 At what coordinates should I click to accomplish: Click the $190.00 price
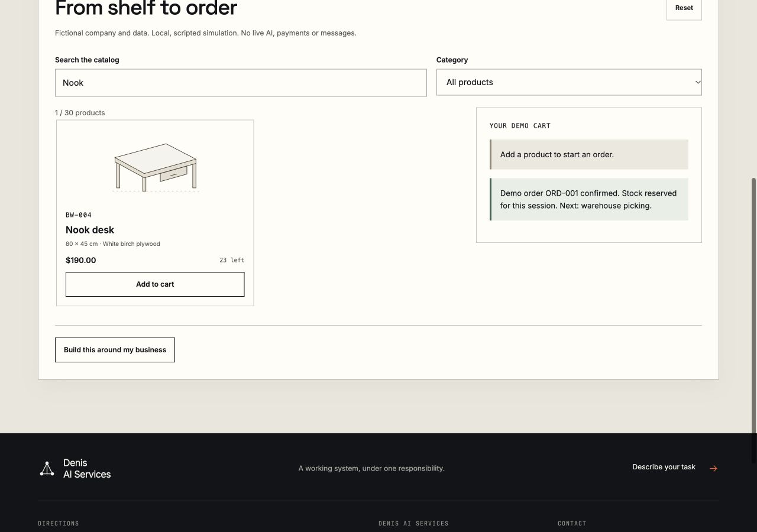click(x=81, y=260)
